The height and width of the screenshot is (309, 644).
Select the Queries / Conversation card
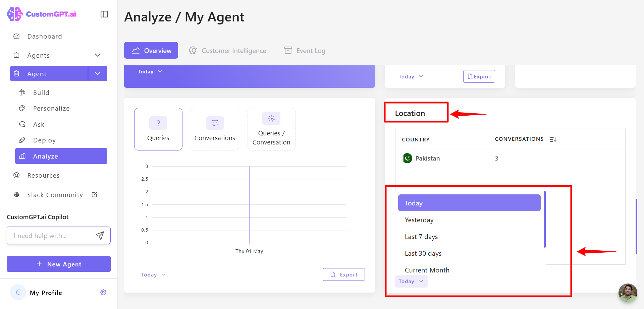(x=271, y=129)
